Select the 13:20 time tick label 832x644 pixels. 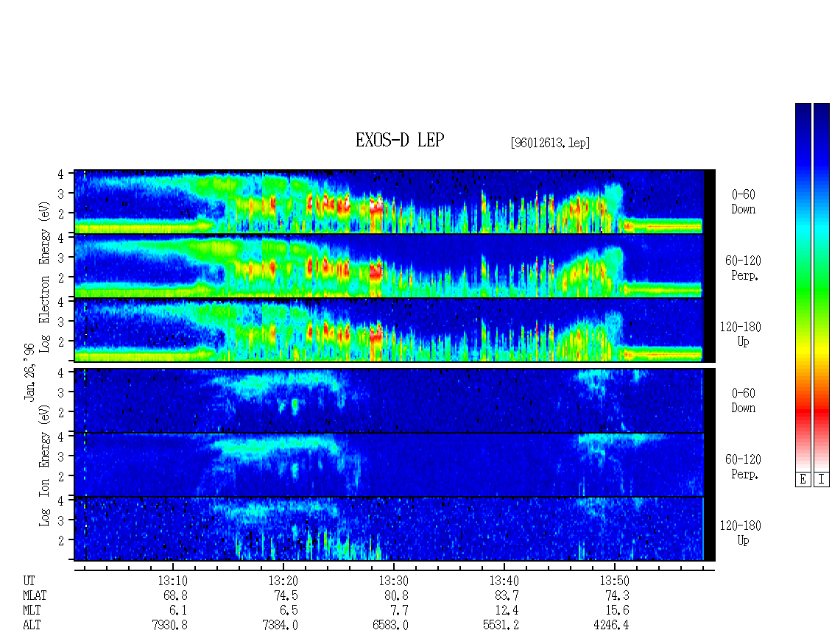pyautogui.click(x=283, y=581)
